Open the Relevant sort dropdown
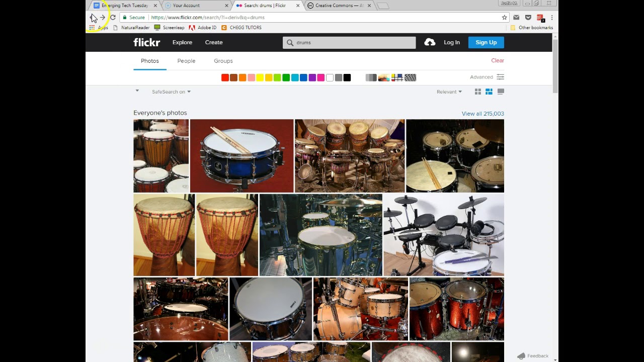The width and height of the screenshot is (644, 362). [x=449, y=92]
